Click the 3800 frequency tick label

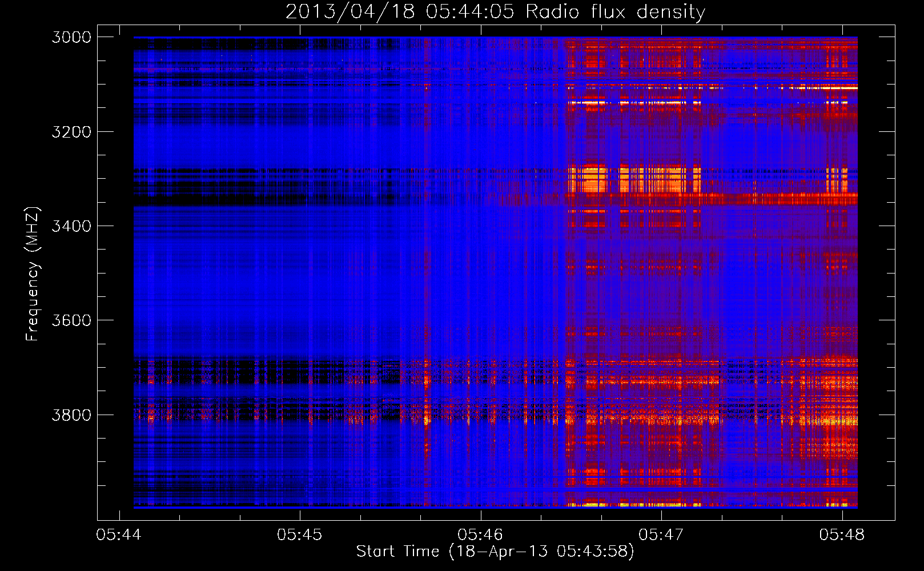71,415
